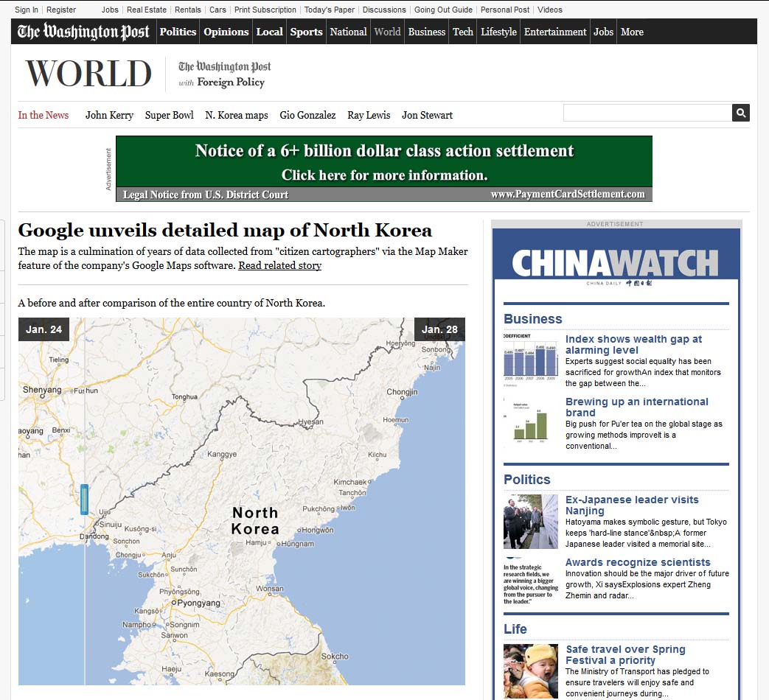Click the Ray Lewis topic
The image size is (769, 700).
pyautogui.click(x=369, y=115)
